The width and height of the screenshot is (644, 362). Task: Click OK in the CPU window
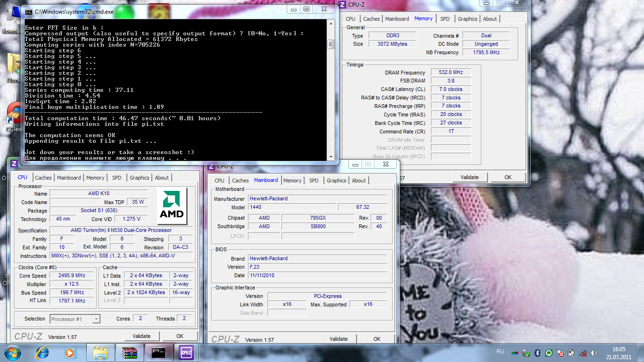coord(180,336)
